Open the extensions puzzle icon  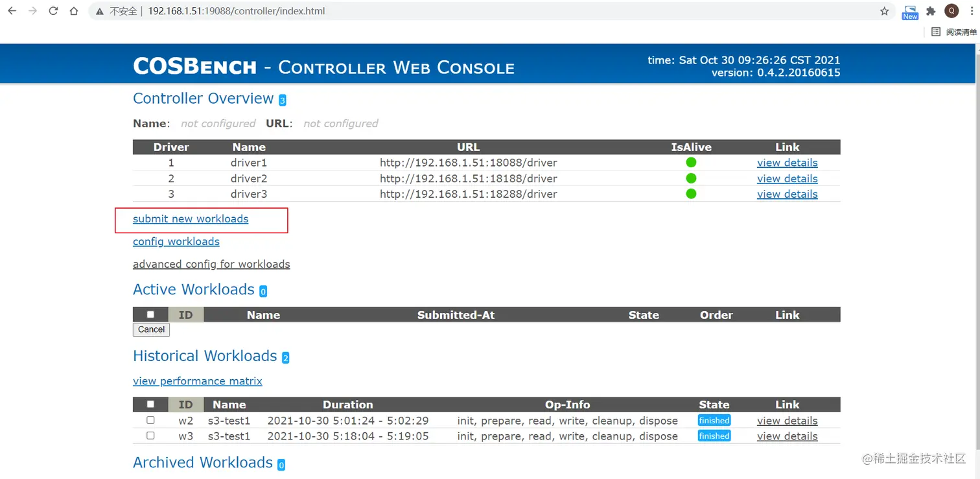tap(931, 11)
